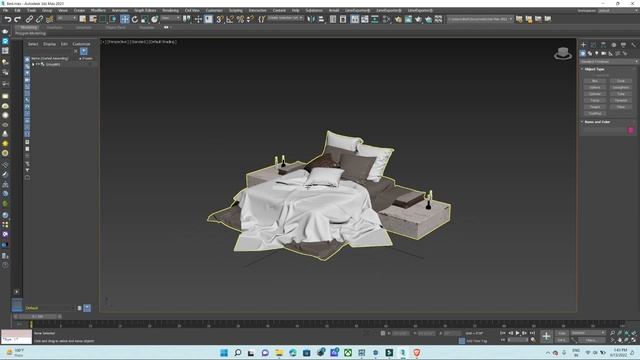Activate the Unlink Selection tool
The image size is (640, 360).
tap(40, 19)
